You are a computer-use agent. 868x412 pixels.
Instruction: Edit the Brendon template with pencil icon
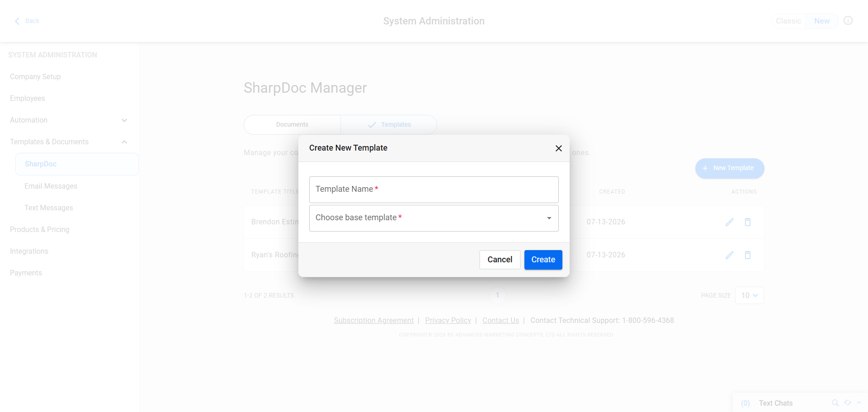(x=729, y=222)
